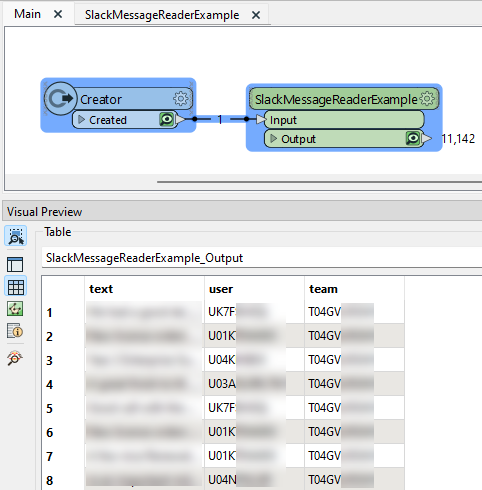
Task: Switch to the Main tab
Action: [x=27, y=14]
